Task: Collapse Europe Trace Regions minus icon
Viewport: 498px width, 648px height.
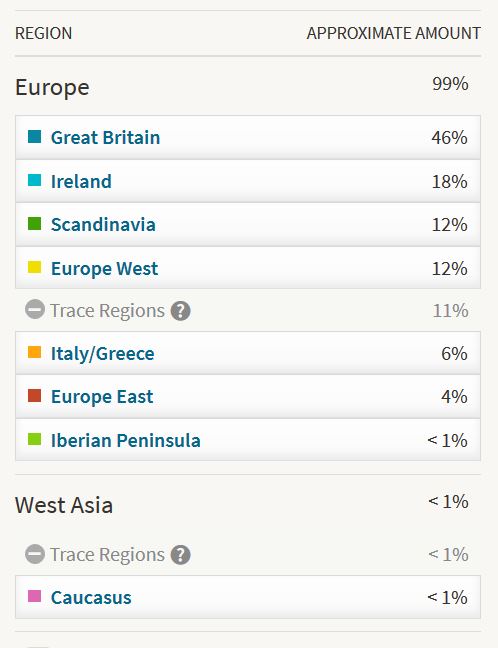Action: [35, 309]
